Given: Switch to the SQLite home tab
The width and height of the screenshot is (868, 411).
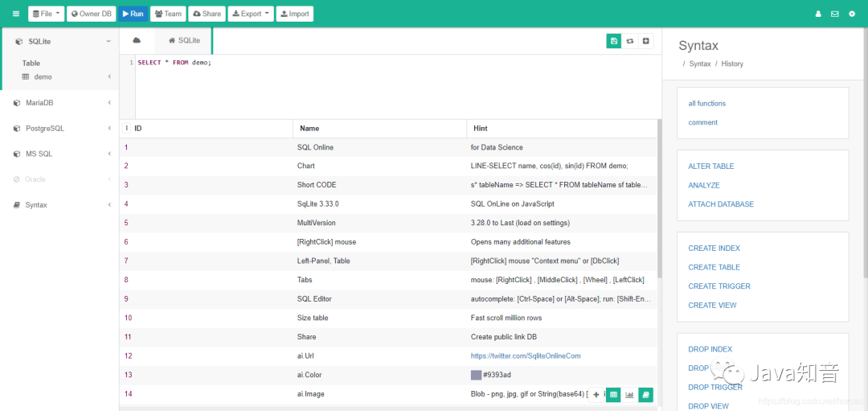Looking at the screenshot, I should click(184, 40).
